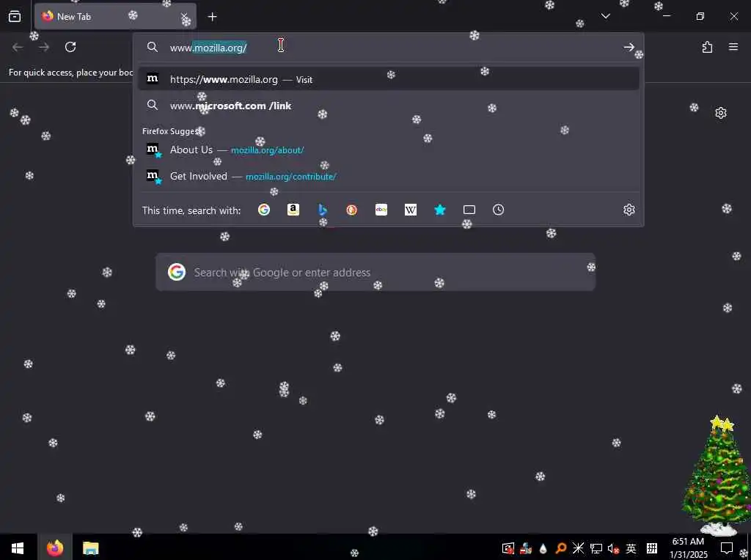This screenshot has width=751, height=560.
Task: Search this time with Bing
Action: (x=323, y=210)
